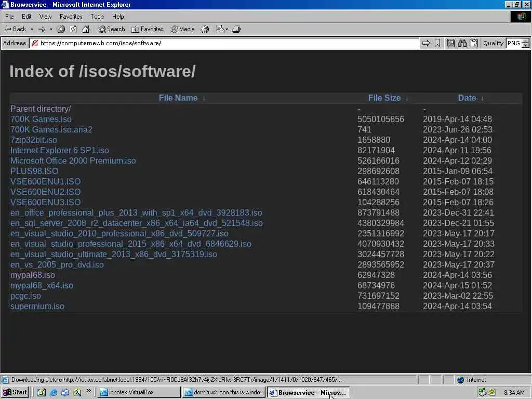
Task: Open the View menu
Action: tap(46, 16)
